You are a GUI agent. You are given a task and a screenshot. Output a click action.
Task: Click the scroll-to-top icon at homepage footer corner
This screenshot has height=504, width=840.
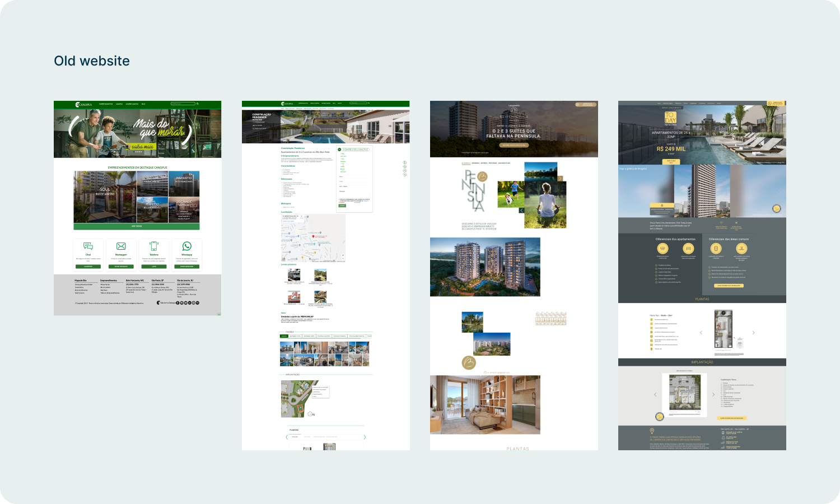click(219, 314)
